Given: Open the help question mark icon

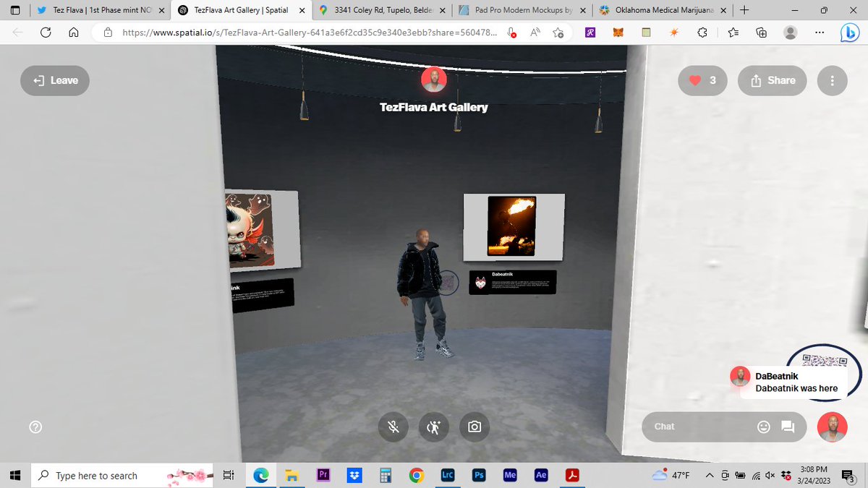Looking at the screenshot, I should tap(35, 427).
